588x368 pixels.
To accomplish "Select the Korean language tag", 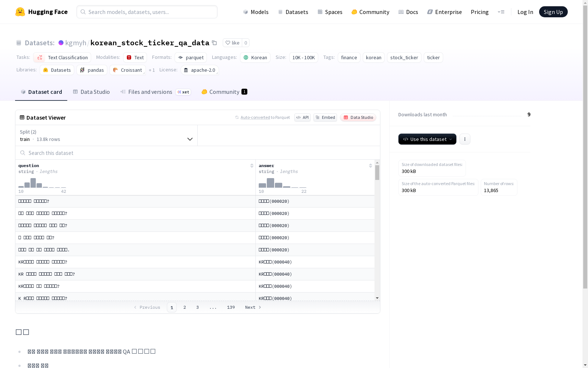I will (x=255, y=57).
